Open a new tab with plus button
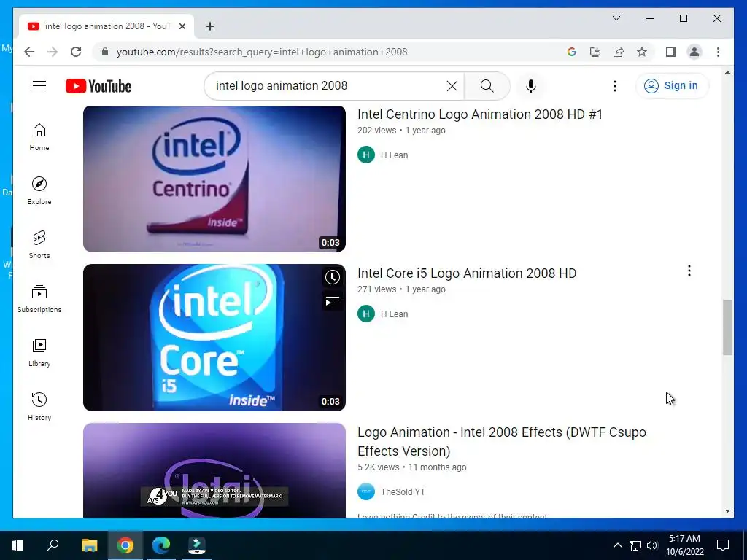This screenshot has height=560, width=747. tap(209, 26)
